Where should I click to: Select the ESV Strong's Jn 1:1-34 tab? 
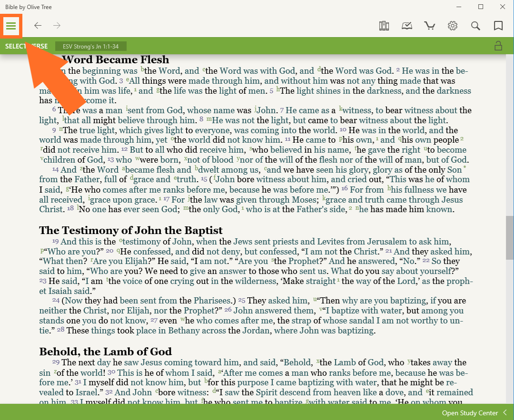coord(91,46)
